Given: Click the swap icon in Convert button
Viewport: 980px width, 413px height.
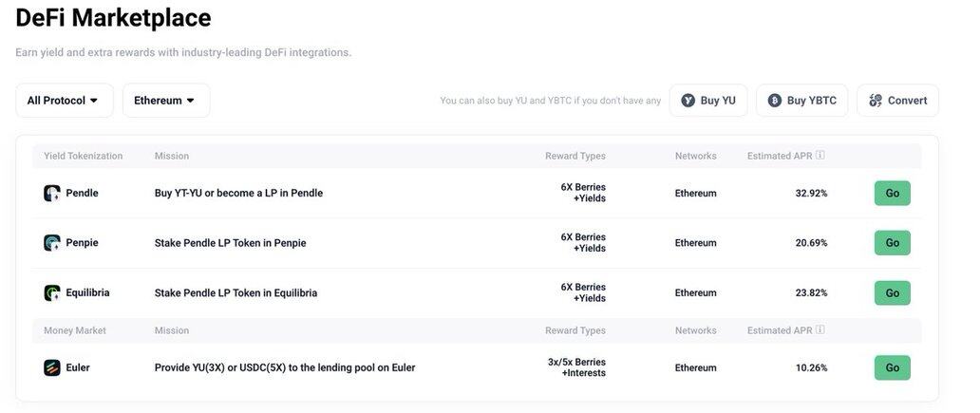Looking at the screenshot, I should pos(876,101).
